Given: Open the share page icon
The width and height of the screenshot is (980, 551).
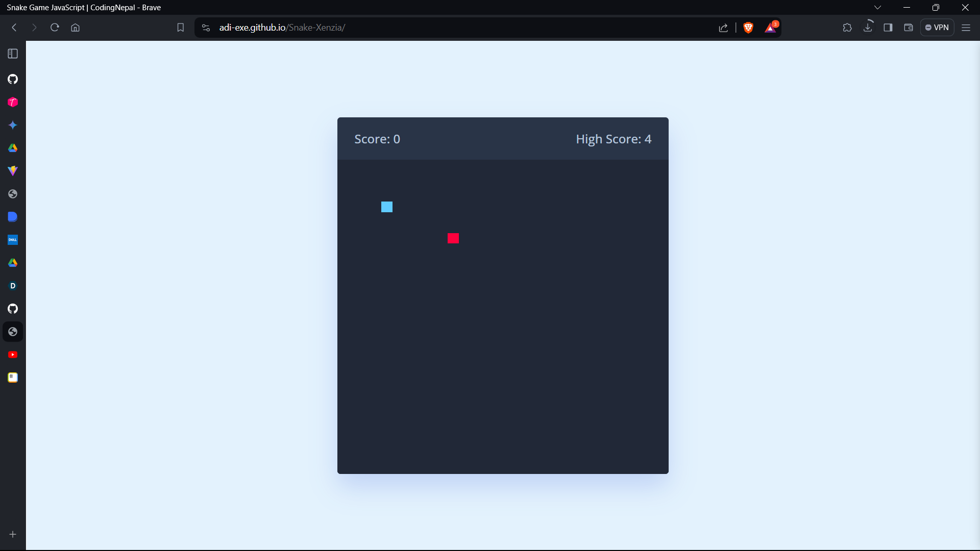Looking at the screenshot, I should pyautogui.click(x=723, y=28).
